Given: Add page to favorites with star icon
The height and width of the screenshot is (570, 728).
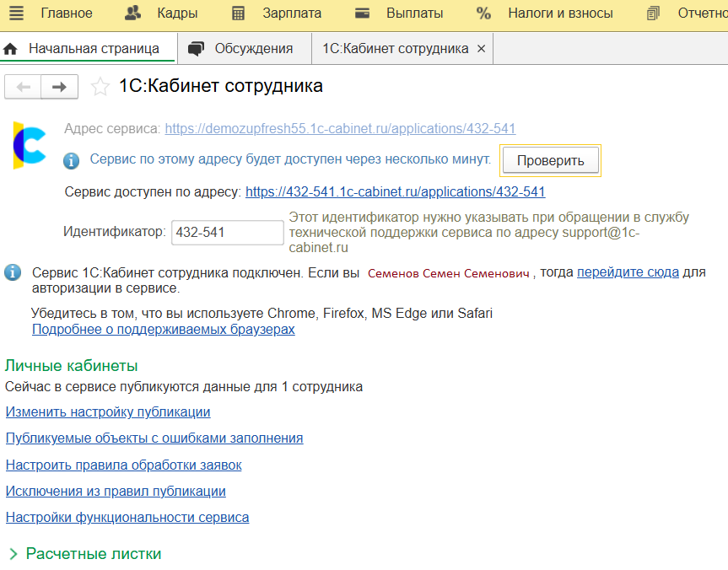Looking at the screenshot, I should point(100,87).
